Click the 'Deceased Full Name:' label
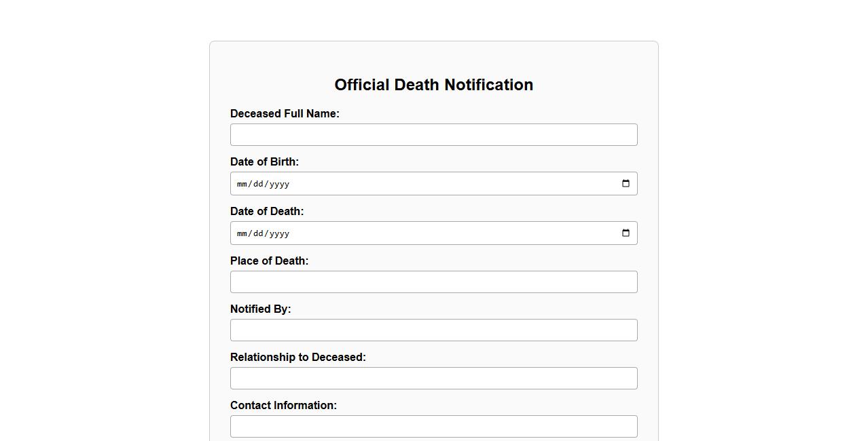868x441 pixels. coord(285,113)
